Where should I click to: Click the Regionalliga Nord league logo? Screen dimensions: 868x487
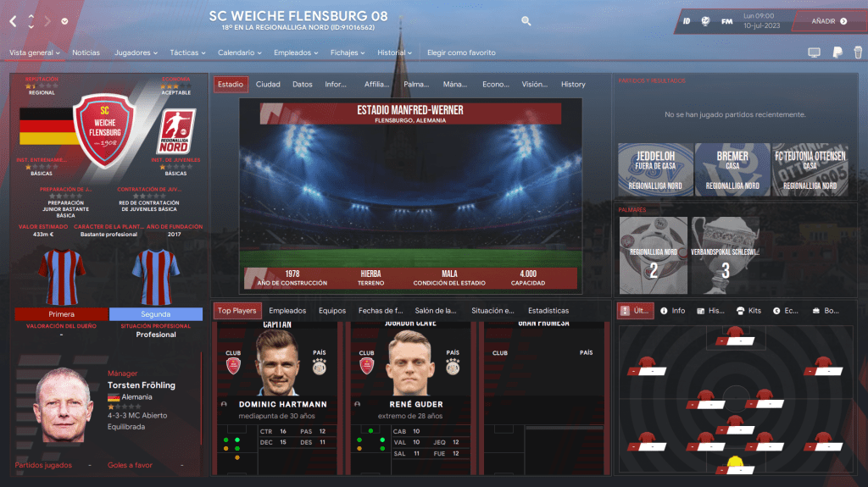176,131
